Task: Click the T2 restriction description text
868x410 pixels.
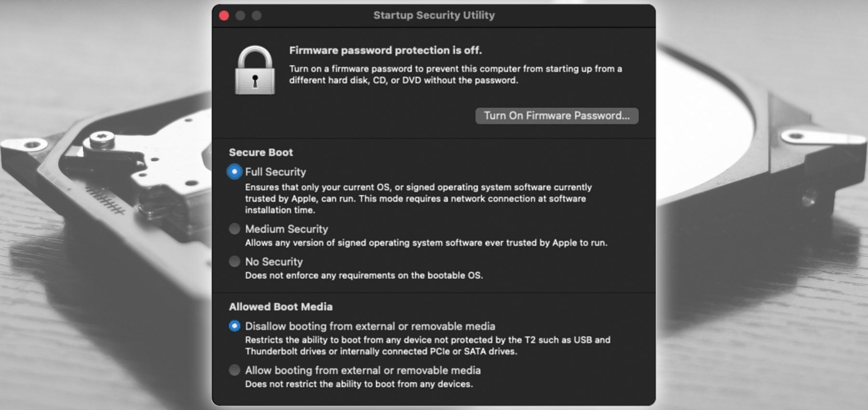Action: click(x=427, y=345)
